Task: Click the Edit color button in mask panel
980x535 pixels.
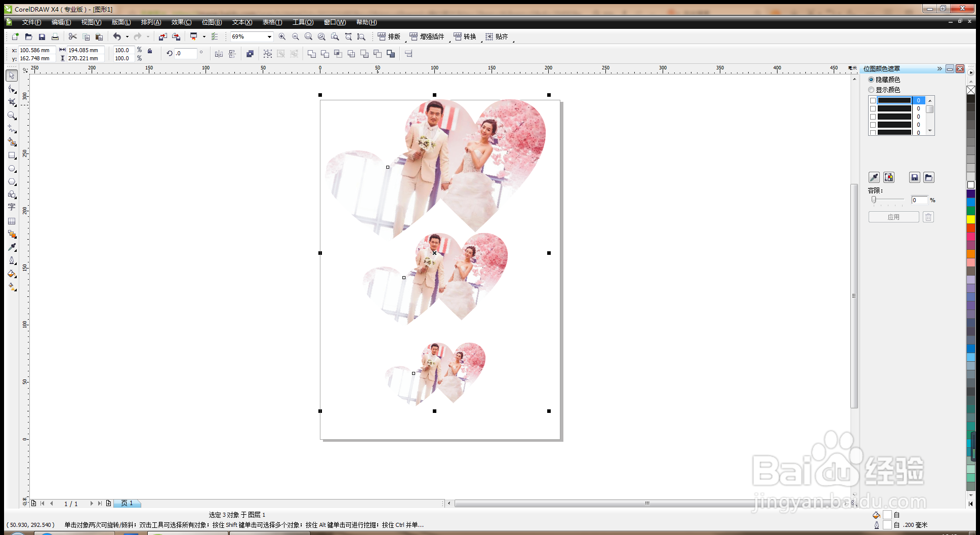Action: click(889, 177)
